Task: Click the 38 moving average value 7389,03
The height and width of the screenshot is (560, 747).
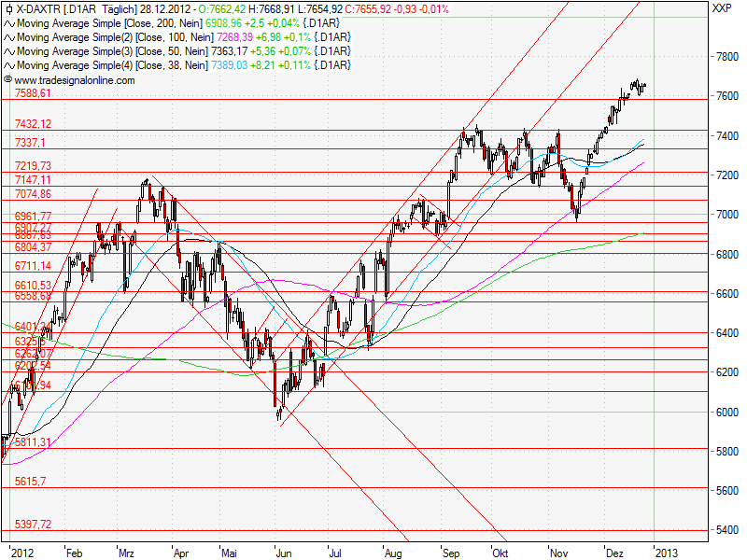Action: click(229, 65)
